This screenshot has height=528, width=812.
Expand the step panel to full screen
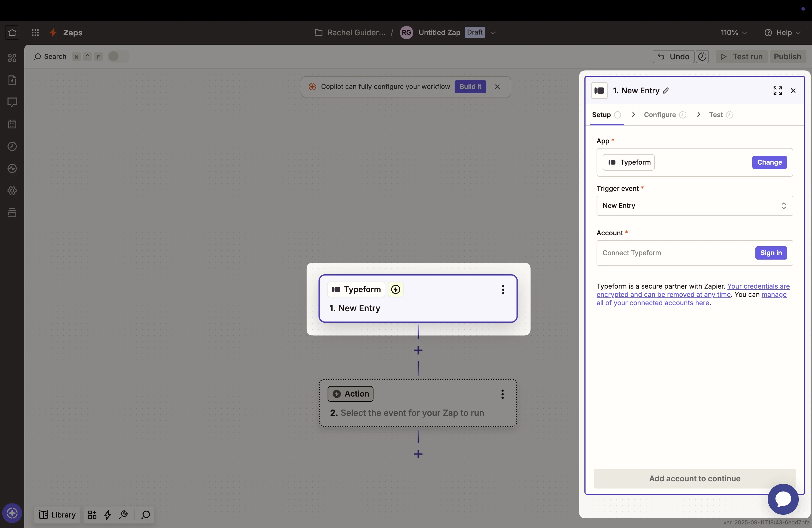click(x=777, y=91)
